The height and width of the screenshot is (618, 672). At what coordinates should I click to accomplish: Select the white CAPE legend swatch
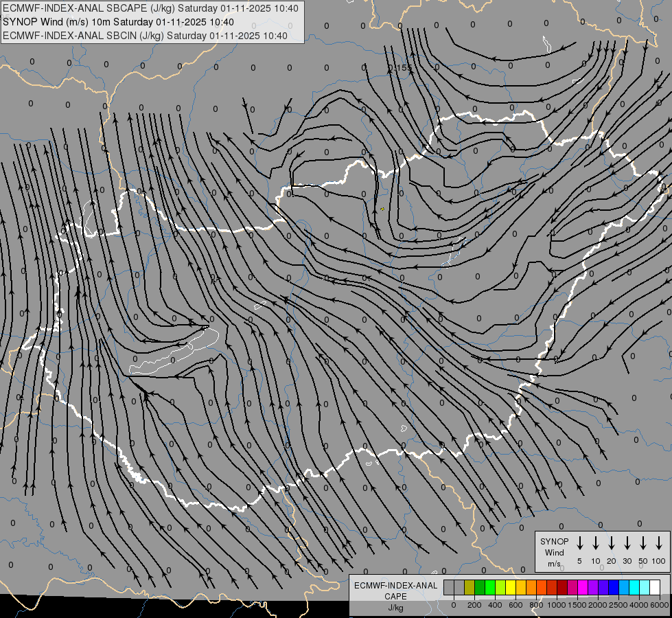[x=655, y=588]
